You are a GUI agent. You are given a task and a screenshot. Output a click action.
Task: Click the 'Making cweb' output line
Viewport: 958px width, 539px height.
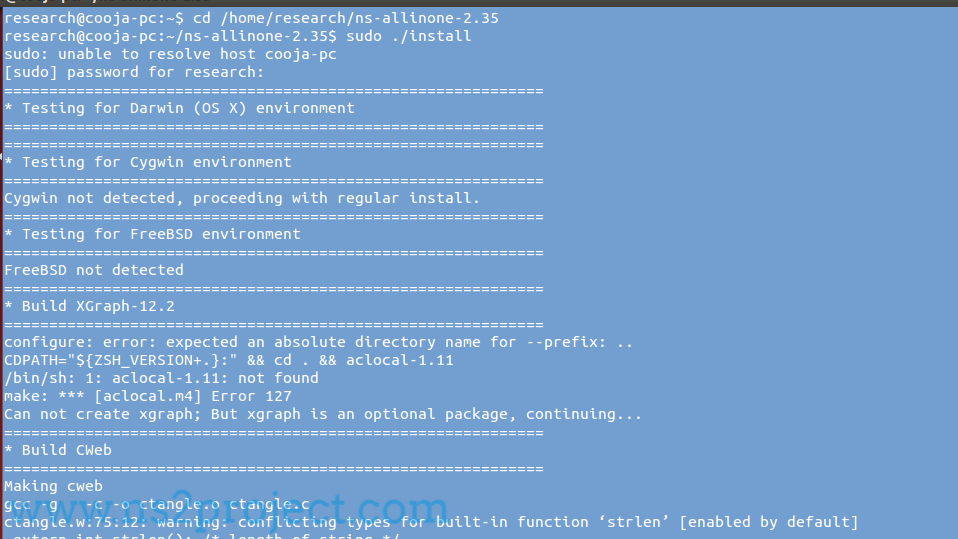point(53,486)
